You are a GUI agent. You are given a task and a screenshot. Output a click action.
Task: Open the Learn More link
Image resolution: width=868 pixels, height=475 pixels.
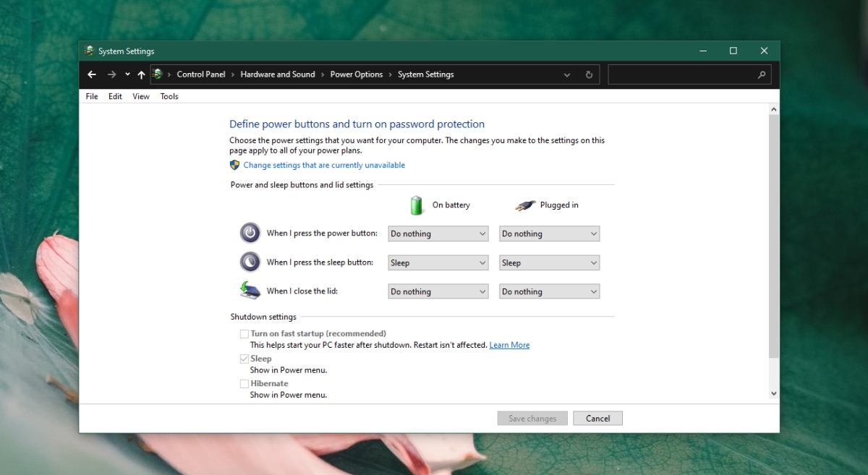(509, 345)
